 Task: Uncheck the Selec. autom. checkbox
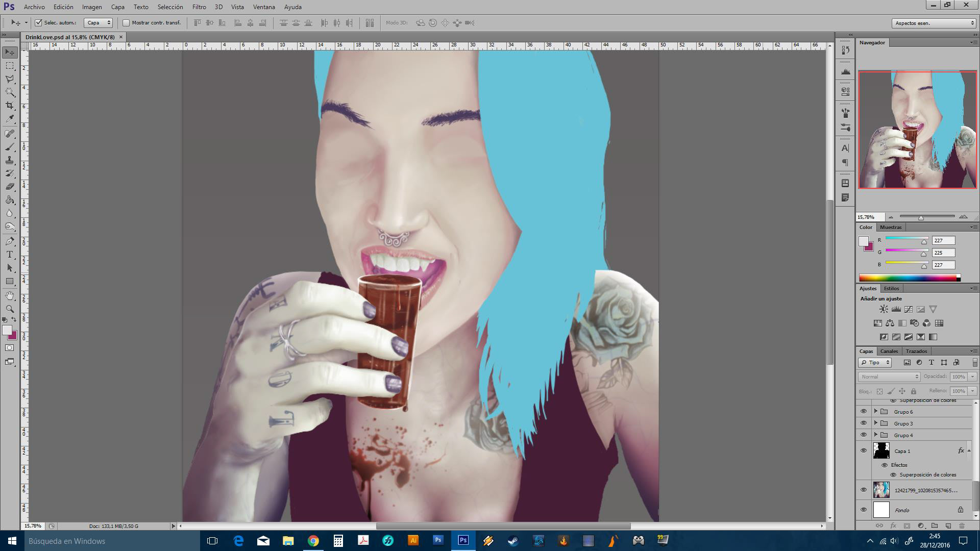coord(38,23)
